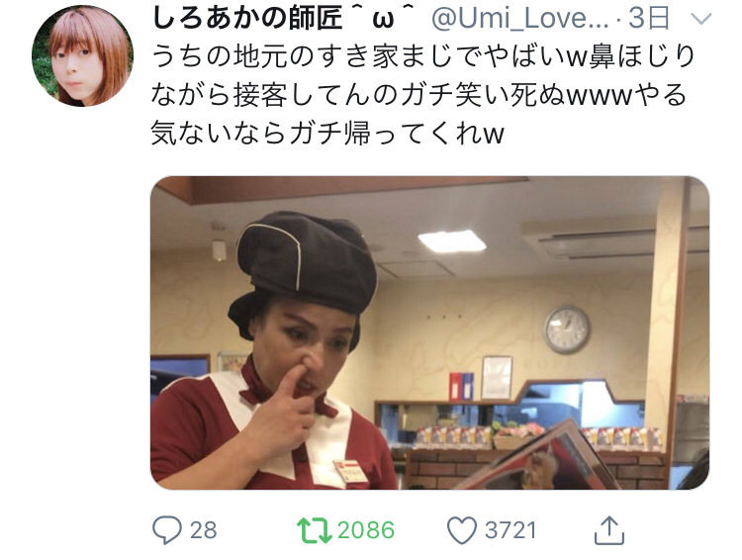Click the tweet's first line about すき家

[423, 56]
